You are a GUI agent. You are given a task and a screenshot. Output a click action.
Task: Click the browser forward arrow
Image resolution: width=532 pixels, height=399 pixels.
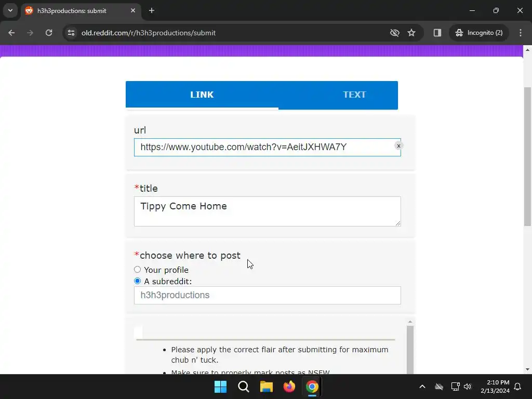click(x=30, y=33)
